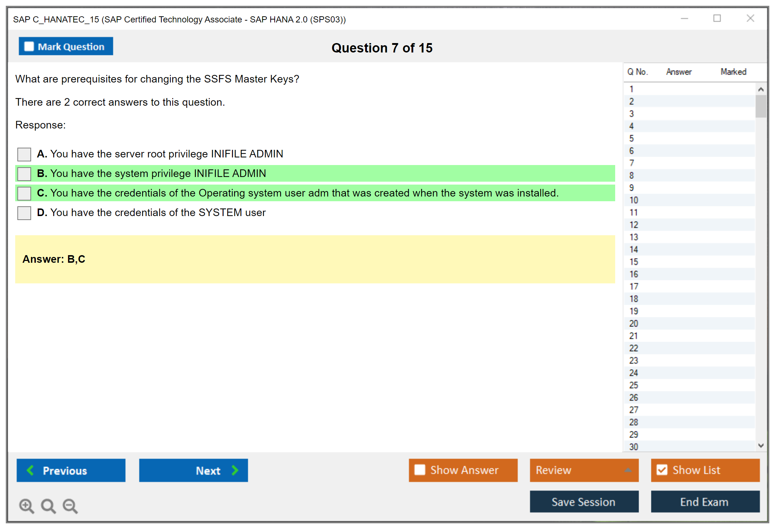
Task: Expand the Review dropdown menu
Action: coord(628,470)
